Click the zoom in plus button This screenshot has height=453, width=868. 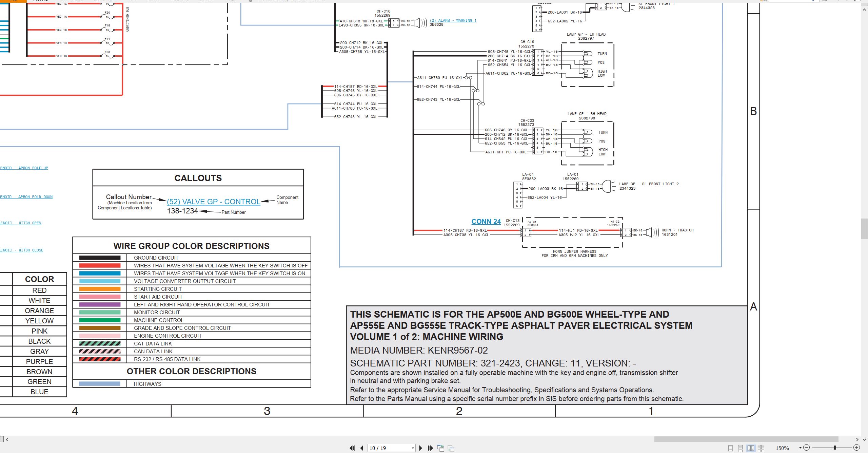(856, 448)
